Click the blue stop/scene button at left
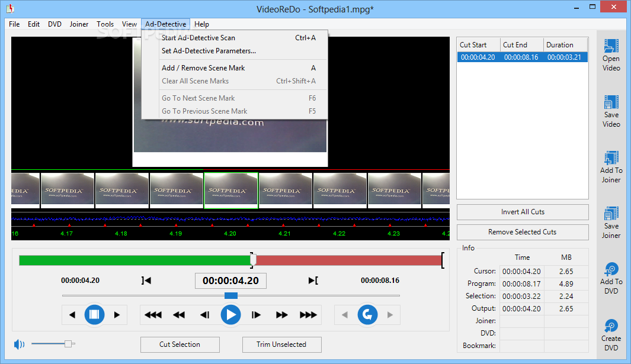 coord(94,314)
